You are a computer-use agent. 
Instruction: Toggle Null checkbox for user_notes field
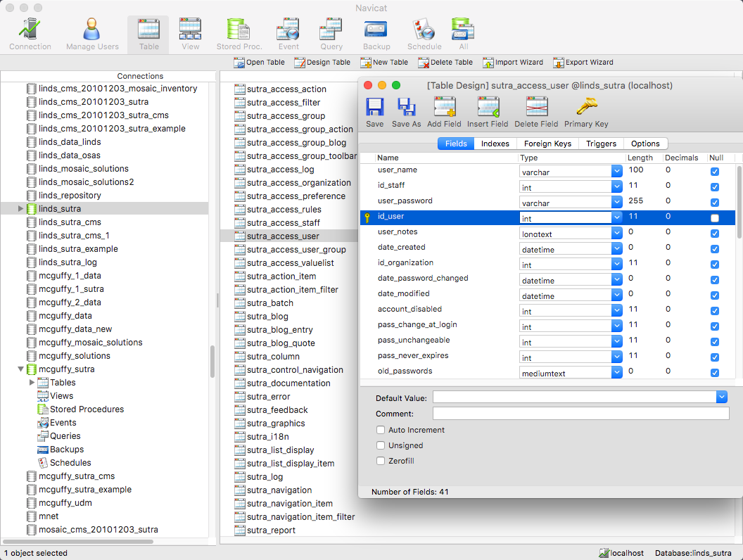pyautogui.click(x=715, y=234)
